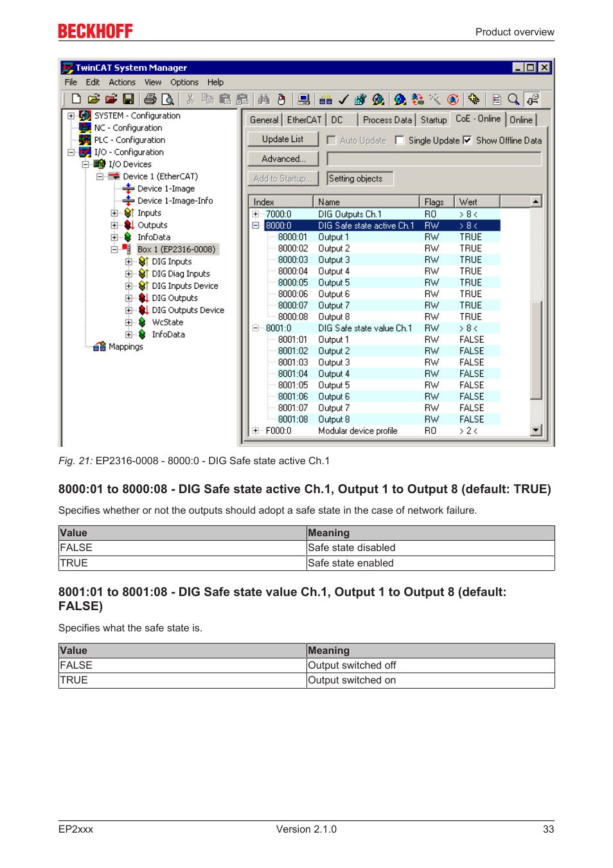
Task: Switch to the Startup tab
Action: point(434,120)
